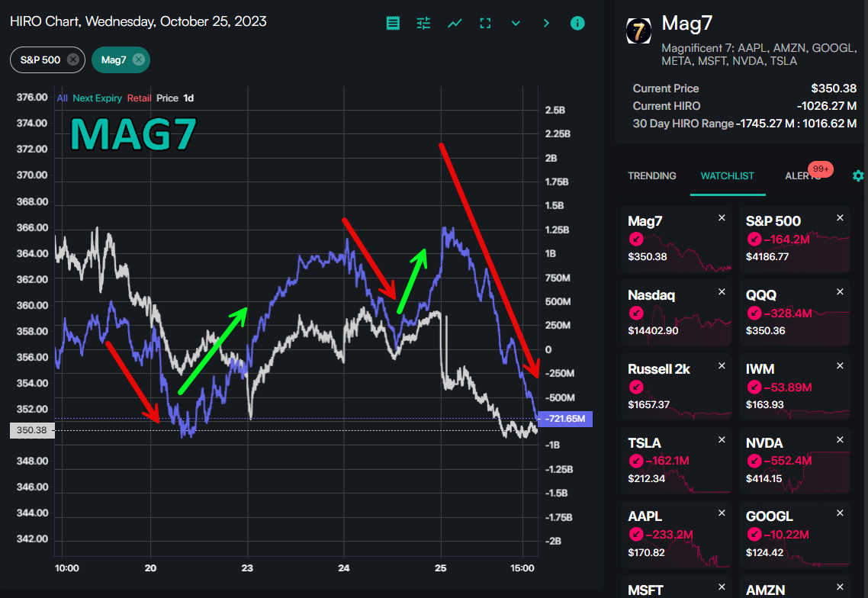Toggle the Price series legend
868x598 pixels.
tap(167, 98)
